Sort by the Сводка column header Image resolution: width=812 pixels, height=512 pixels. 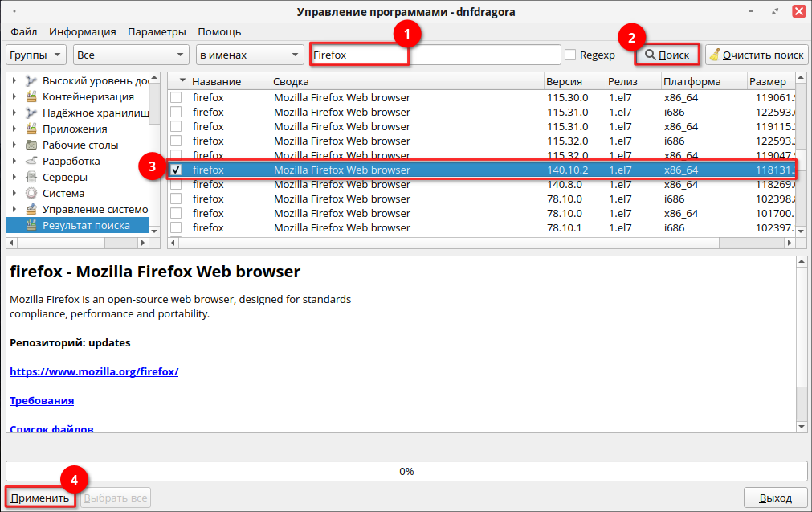pos(407,81)
